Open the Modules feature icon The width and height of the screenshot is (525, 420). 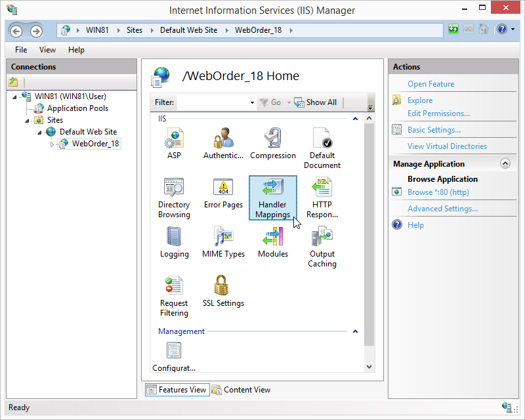pyautogui.click(x=273, y=236)
